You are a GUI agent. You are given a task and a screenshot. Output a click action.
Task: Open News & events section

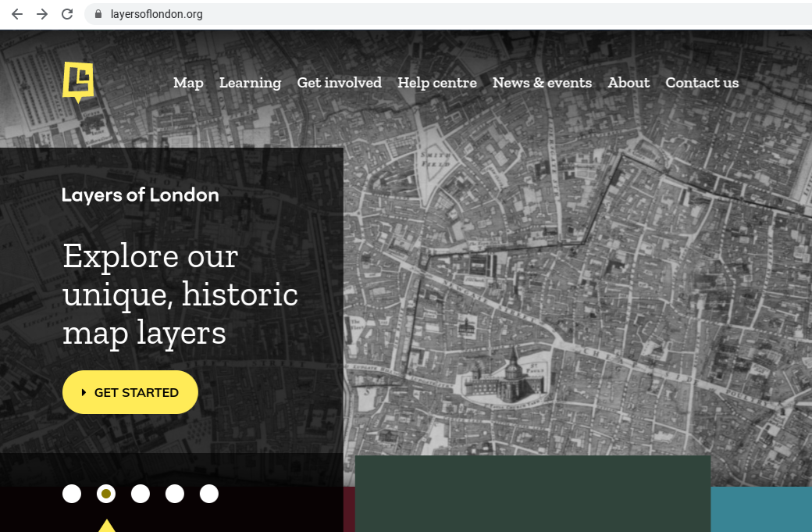point(542,83)
